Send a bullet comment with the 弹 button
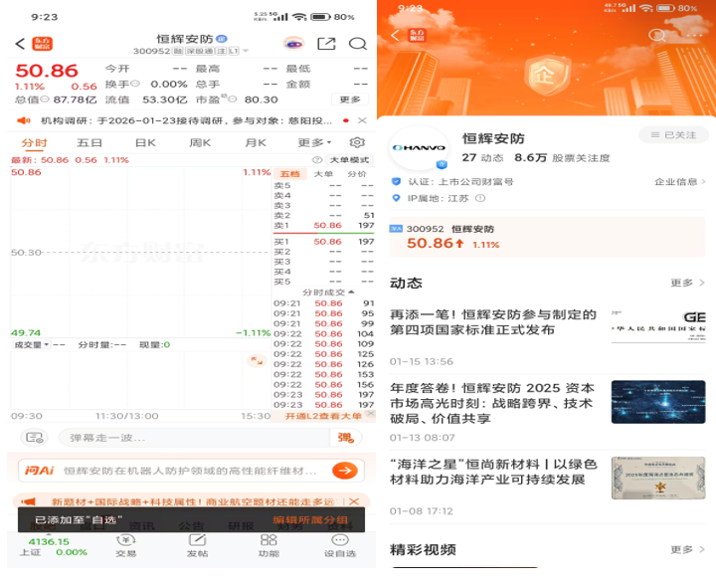The image size is (716, 588). coord(346,438)
